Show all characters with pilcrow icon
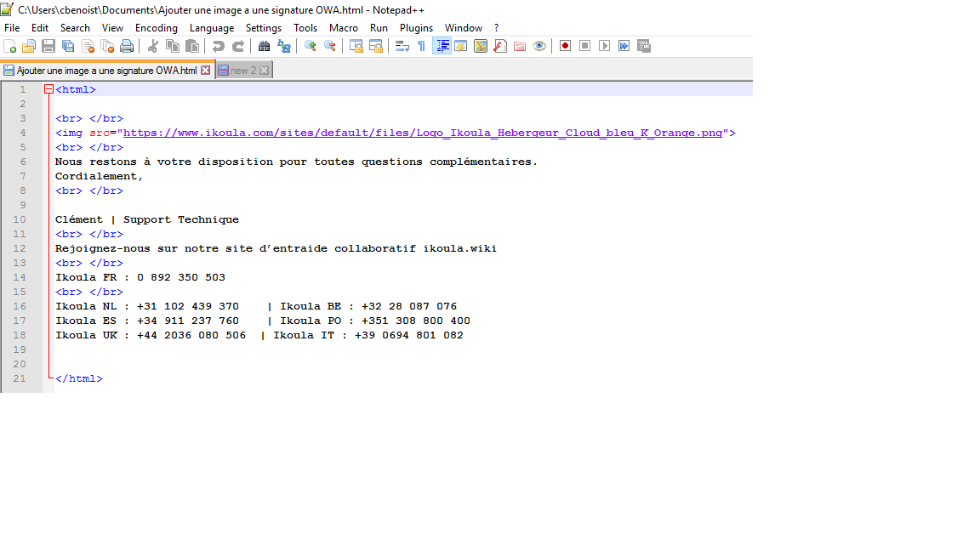 click(422, 46)
